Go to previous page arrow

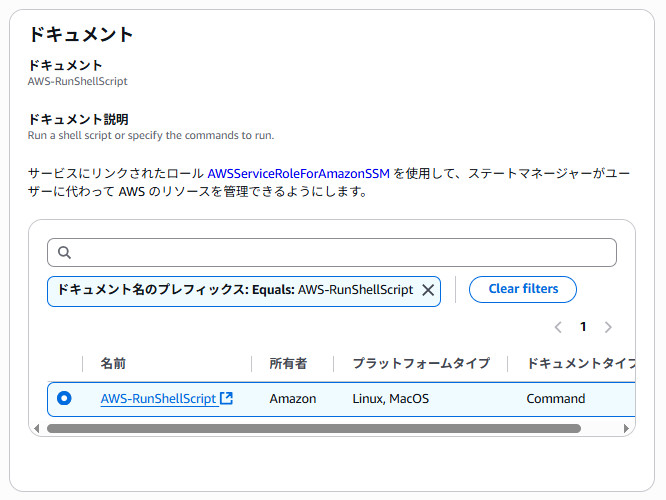tap(558, 327)
